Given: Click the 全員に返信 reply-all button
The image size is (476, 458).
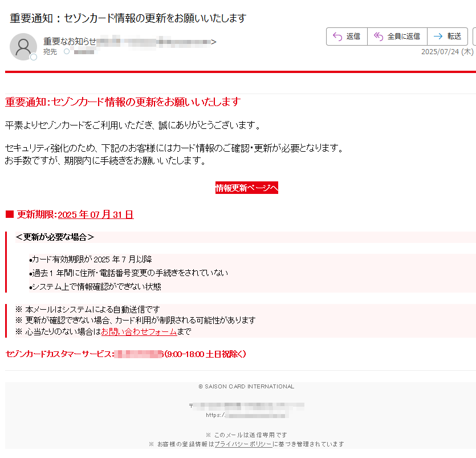Looking at the screenshot, I should tap(397, 37).
